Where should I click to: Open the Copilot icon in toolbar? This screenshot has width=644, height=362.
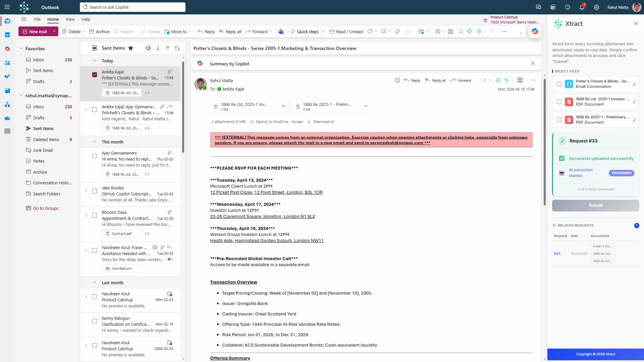tap(535, 32)
